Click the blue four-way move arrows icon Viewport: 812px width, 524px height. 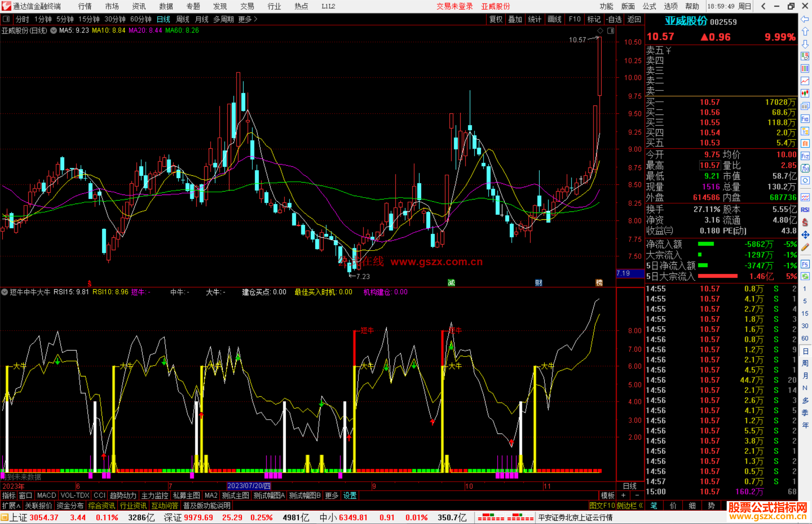click(x=805, y=235)
